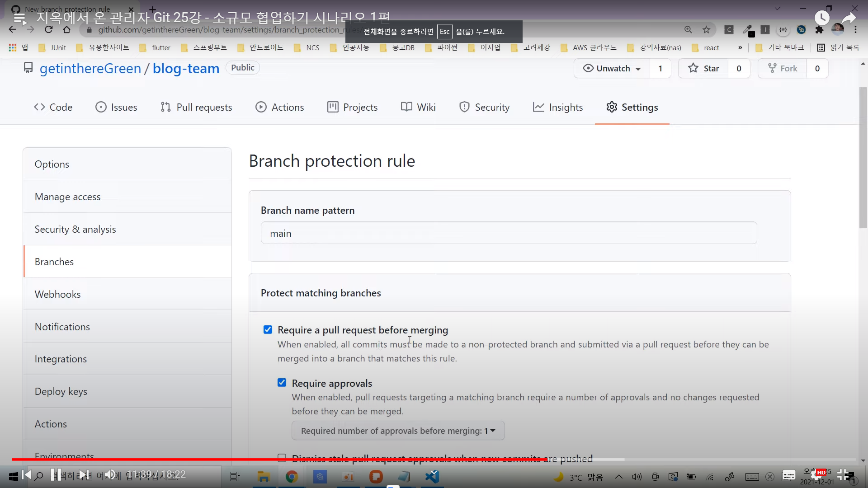Open the Unwatch dropdown
868x488 pixels.
(x=612, y=68)
